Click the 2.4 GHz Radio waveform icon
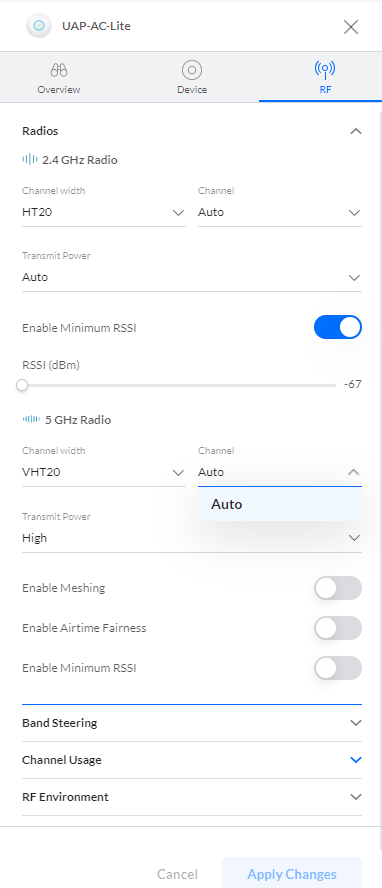This screenshot has height=888, width=382. tap(30, 160)
